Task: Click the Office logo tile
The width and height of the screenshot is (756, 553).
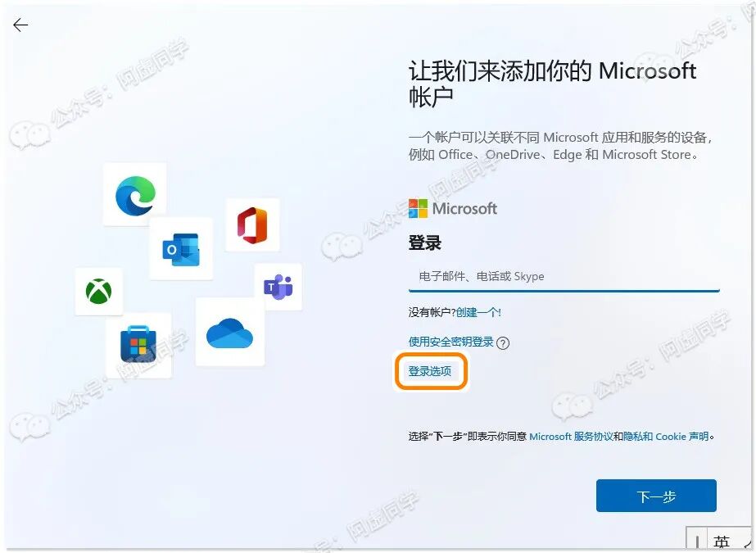Action: pos(252,224)
